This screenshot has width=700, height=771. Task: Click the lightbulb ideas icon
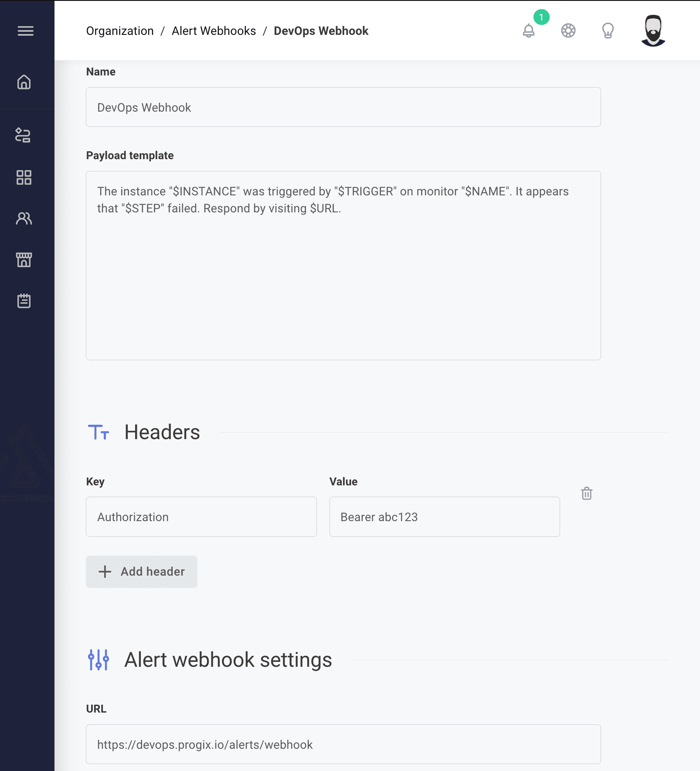[608, 31]
